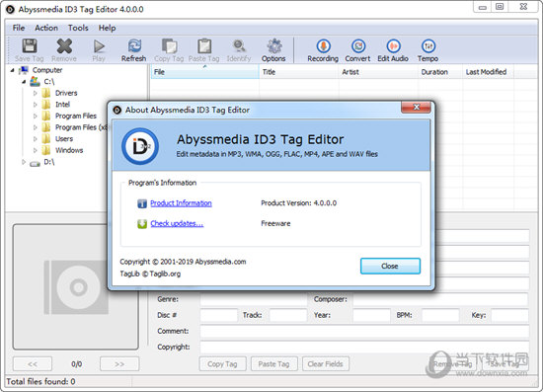Sort by the File column header
Image resolution: width=543 pixels, height=392 pixels.
click(204, 72)
